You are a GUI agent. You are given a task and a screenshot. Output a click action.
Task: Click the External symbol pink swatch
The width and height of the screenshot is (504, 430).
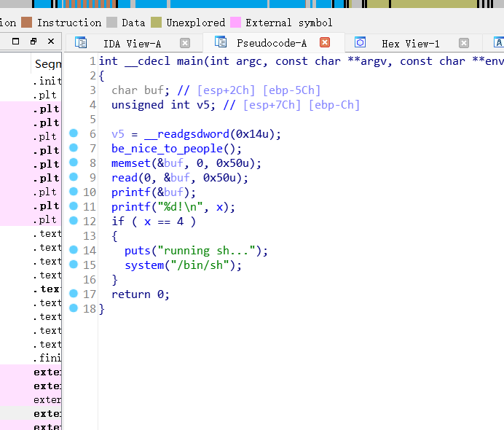(235, 23)
